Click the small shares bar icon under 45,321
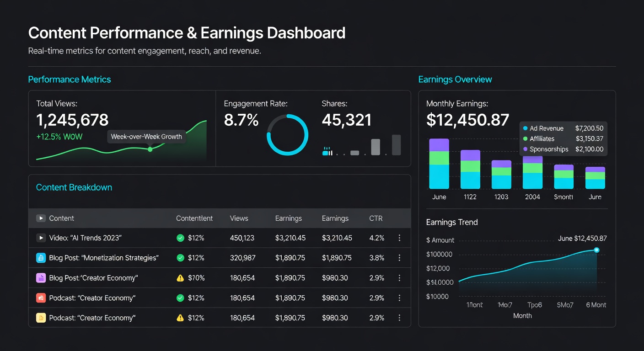Screen dimensions: 644x351 point(327,152)
